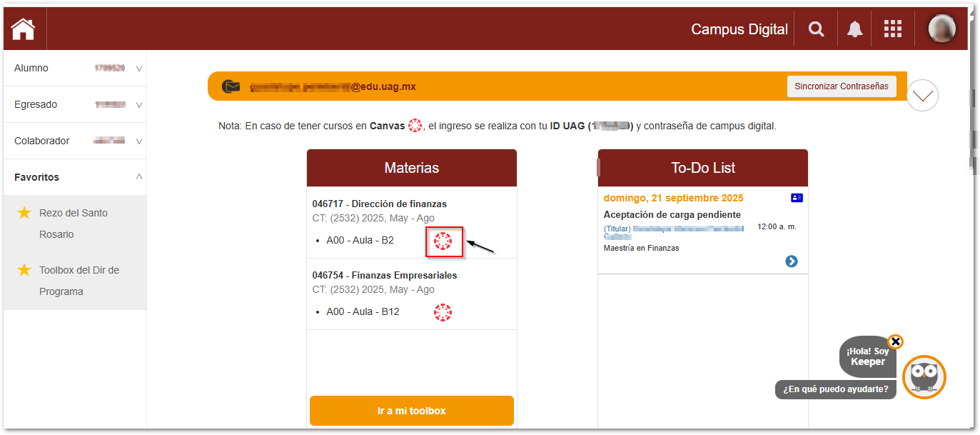This screenshot has height=435, width=980.
Task: Expand the Egresado section
Action: click(139, 105)
